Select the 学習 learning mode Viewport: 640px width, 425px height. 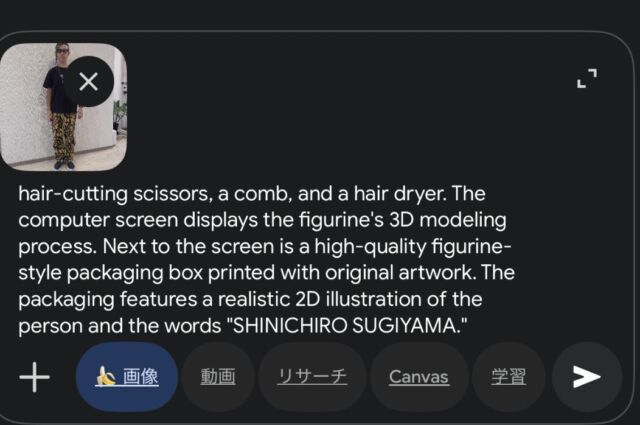click(509, 376)
